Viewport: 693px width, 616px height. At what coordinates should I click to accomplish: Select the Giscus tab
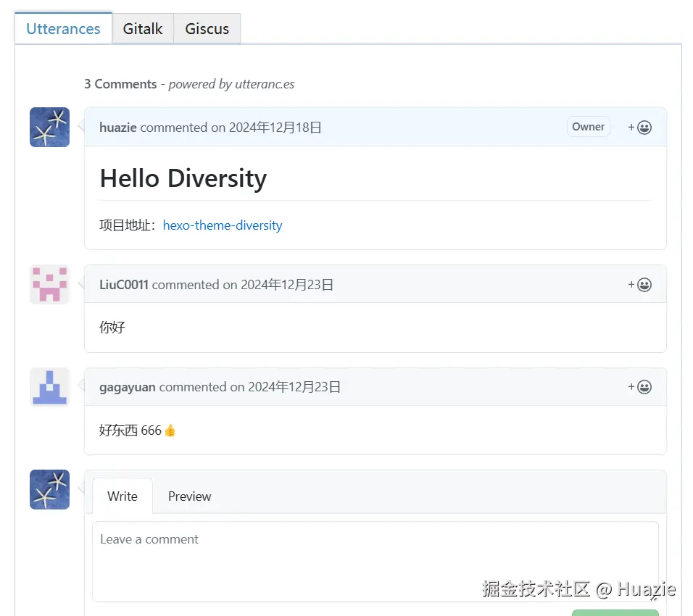pyautogui.click(x=207, y=29)
